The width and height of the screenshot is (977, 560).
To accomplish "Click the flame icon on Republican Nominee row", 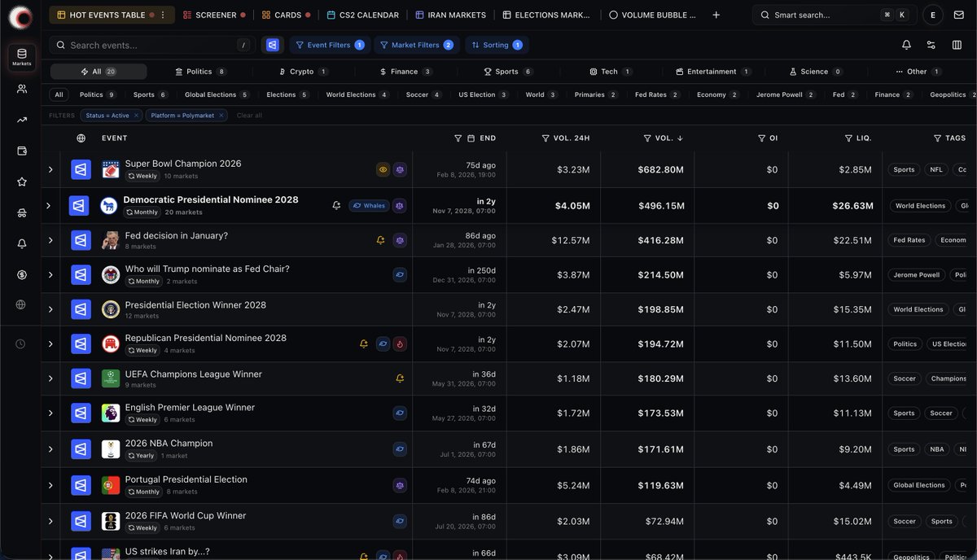I will tap(400, 344).
